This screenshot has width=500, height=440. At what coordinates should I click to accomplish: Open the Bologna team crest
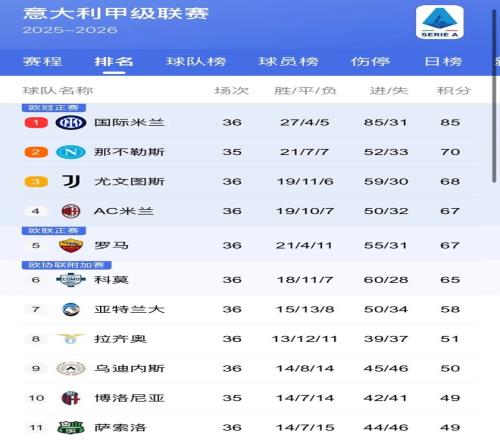[x=71, y=398]
